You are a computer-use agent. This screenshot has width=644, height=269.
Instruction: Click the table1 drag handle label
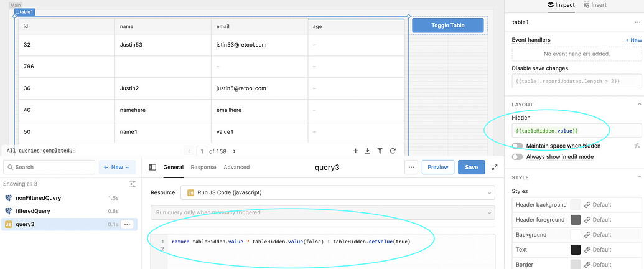click(25, 12)
